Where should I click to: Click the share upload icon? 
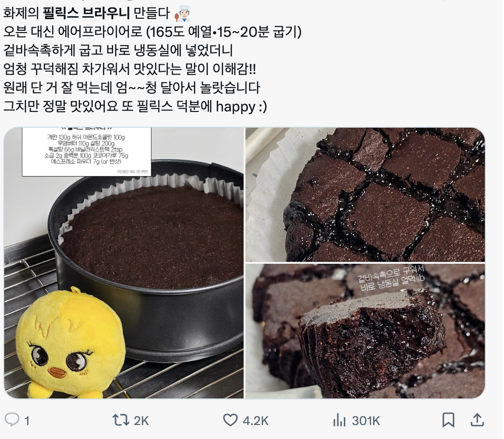(477, 420)
